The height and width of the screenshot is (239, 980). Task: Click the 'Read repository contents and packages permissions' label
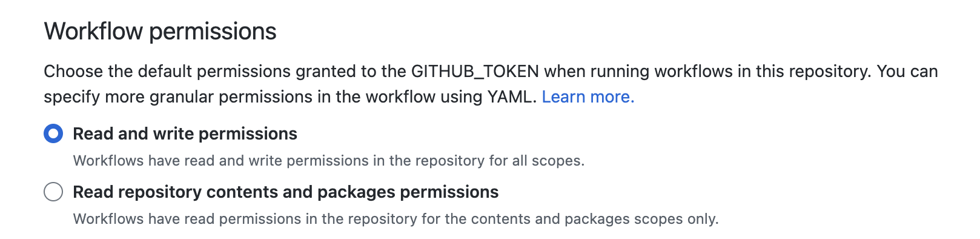[x=285, y=192]
